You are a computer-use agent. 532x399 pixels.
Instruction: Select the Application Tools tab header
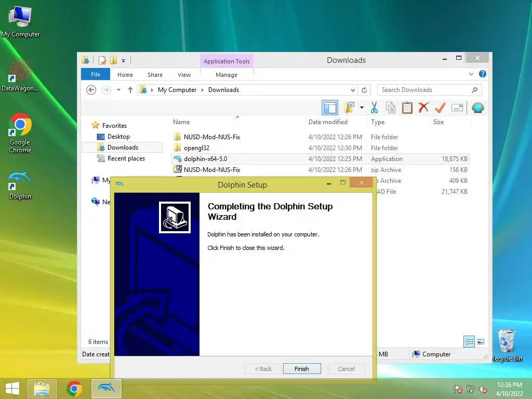point(227,61)
